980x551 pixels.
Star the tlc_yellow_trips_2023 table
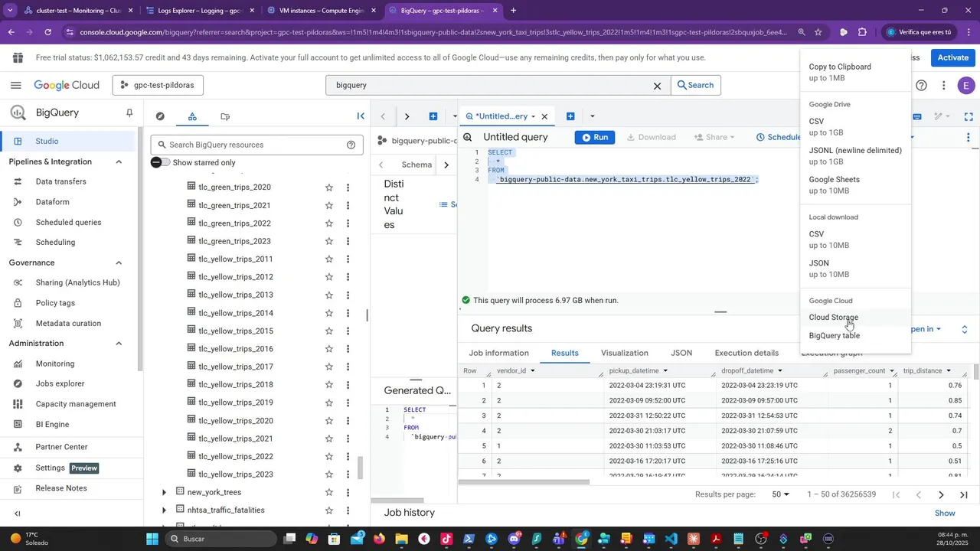(x=329, y=474)
